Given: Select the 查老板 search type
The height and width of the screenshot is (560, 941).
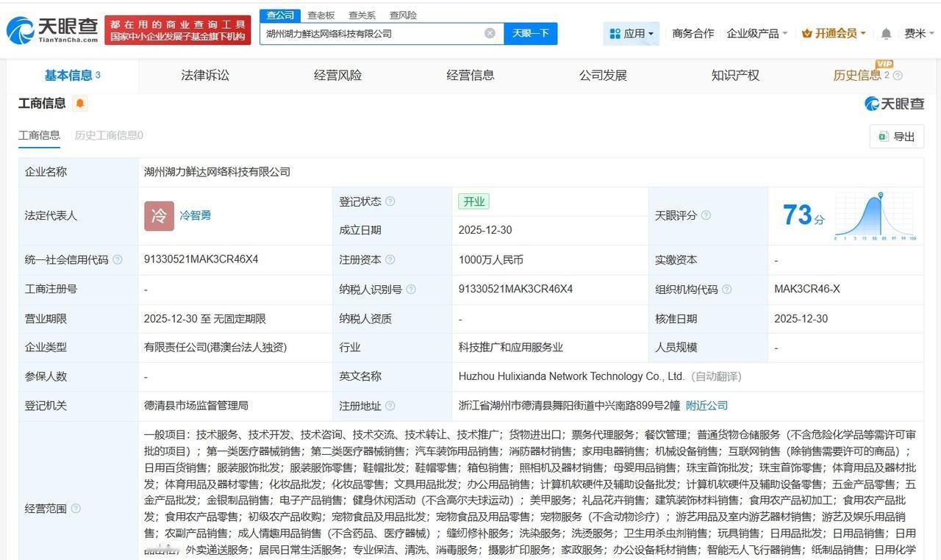Looking at the screenshot, I should (322, 15).
